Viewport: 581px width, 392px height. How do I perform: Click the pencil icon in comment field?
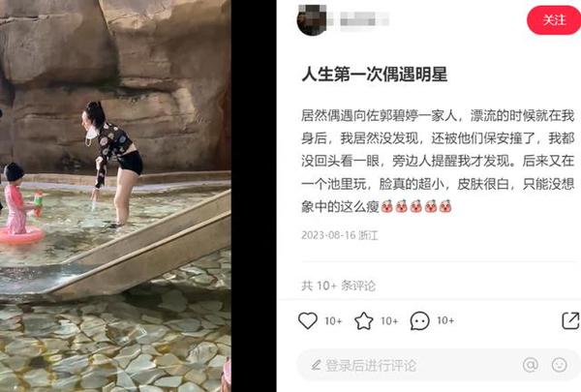tap(316, 365)
